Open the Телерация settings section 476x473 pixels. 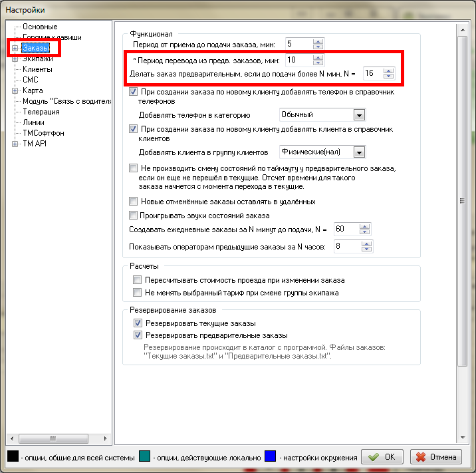41,112
